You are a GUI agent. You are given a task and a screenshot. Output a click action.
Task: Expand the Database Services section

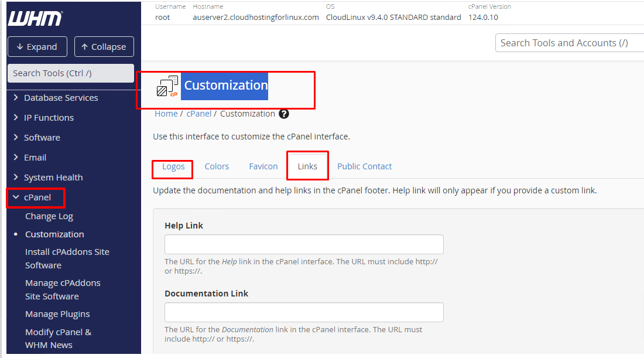[61, 98]
